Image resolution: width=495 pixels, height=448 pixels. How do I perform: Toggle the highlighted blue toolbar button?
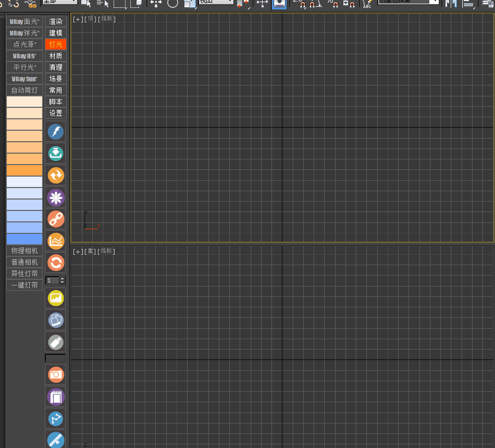(x=279, y=3)
